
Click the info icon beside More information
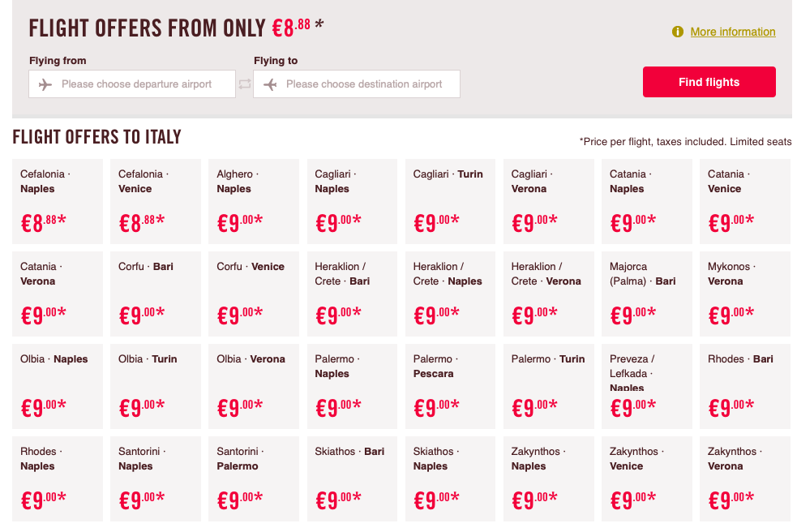click(x=678, y=32)
